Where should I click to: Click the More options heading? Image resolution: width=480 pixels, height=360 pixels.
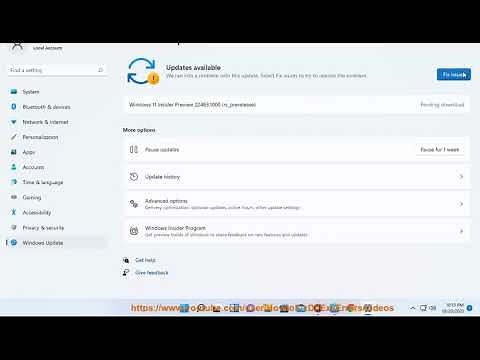click(139, 130)
